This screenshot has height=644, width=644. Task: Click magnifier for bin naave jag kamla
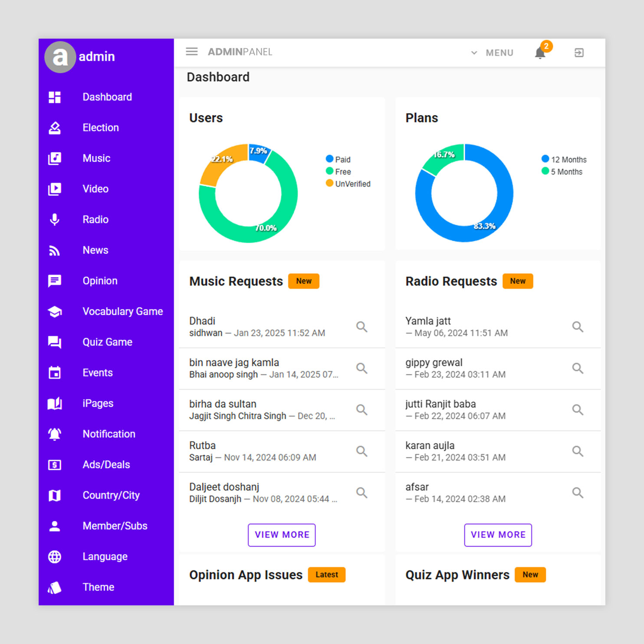pos(362,368)
